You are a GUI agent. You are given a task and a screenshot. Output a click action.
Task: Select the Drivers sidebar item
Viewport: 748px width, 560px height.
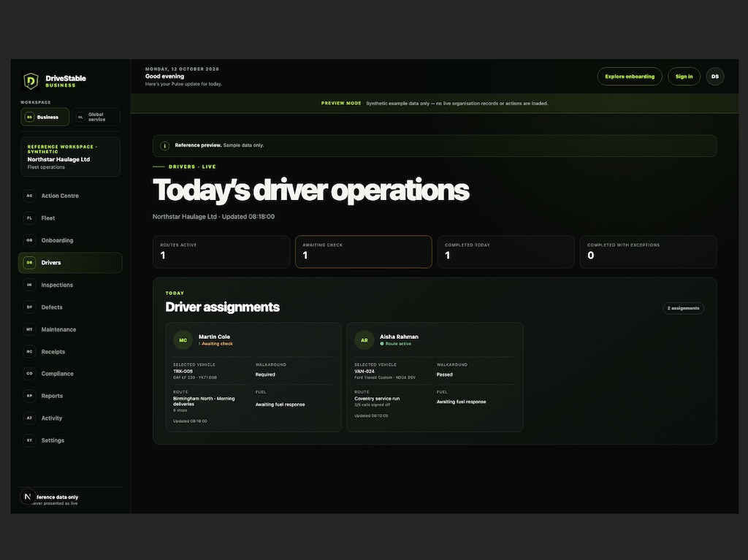(x=70, y=263)
